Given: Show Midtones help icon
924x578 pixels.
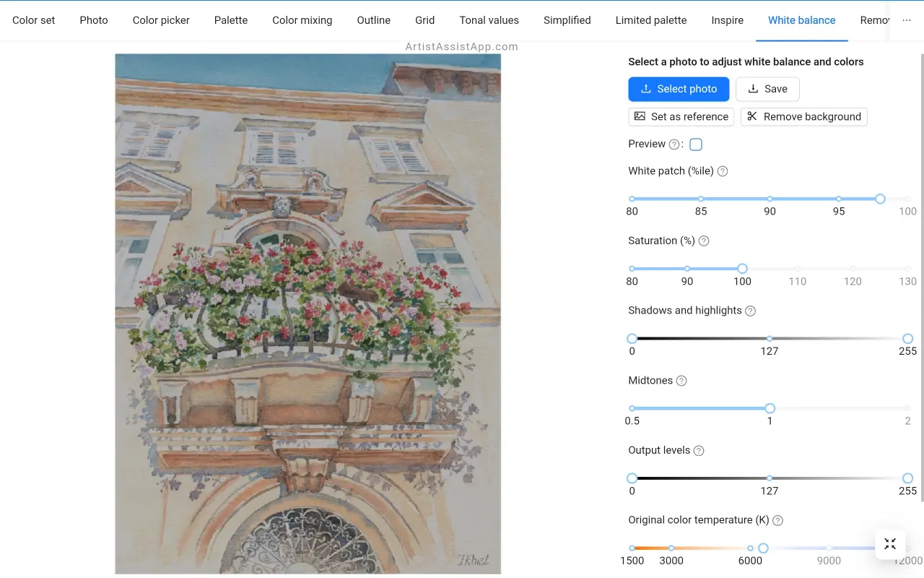Looking at the screenshot, I should click(x=681, y=381).
